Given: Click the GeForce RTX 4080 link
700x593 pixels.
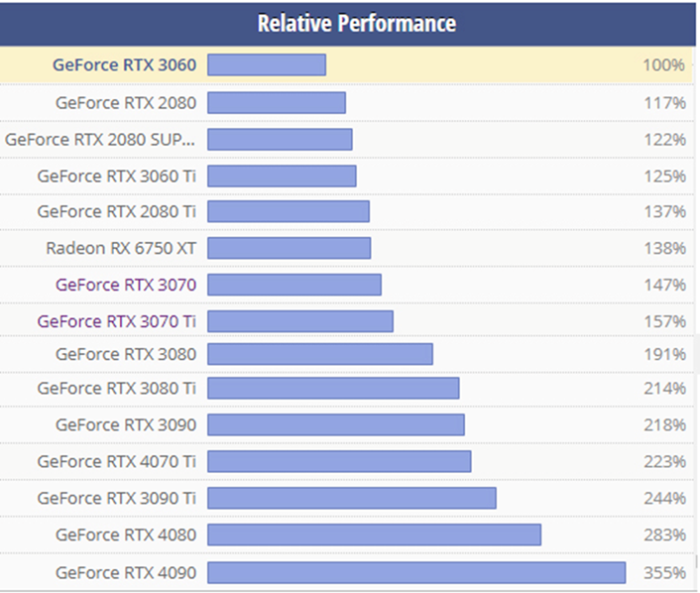Looking at the screenshot, I should [126, 534].
